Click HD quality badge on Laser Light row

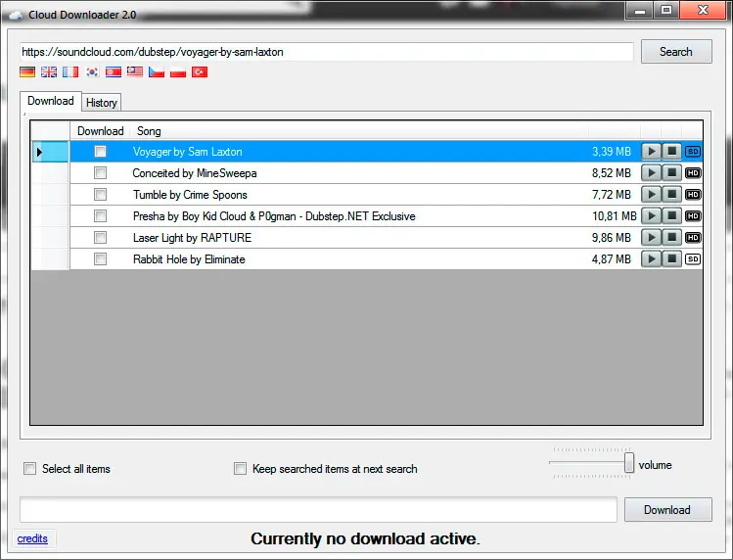coord(693,237)
